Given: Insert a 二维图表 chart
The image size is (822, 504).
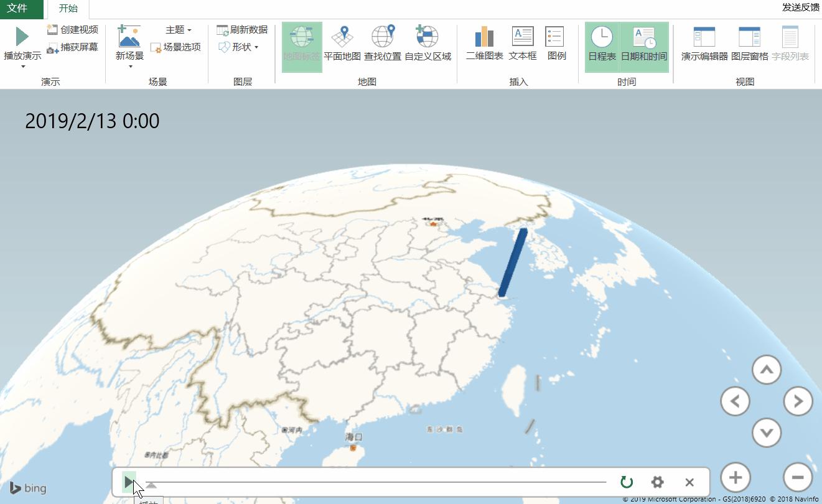Looking at the screenshot, I should [x=483, y=42].
